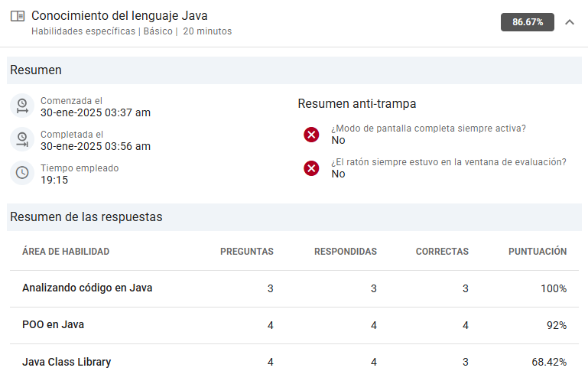This screenshot has height=384, width=588.
Task: Click the RESPONDIDAS column header
Action: (x=345, y=252)
